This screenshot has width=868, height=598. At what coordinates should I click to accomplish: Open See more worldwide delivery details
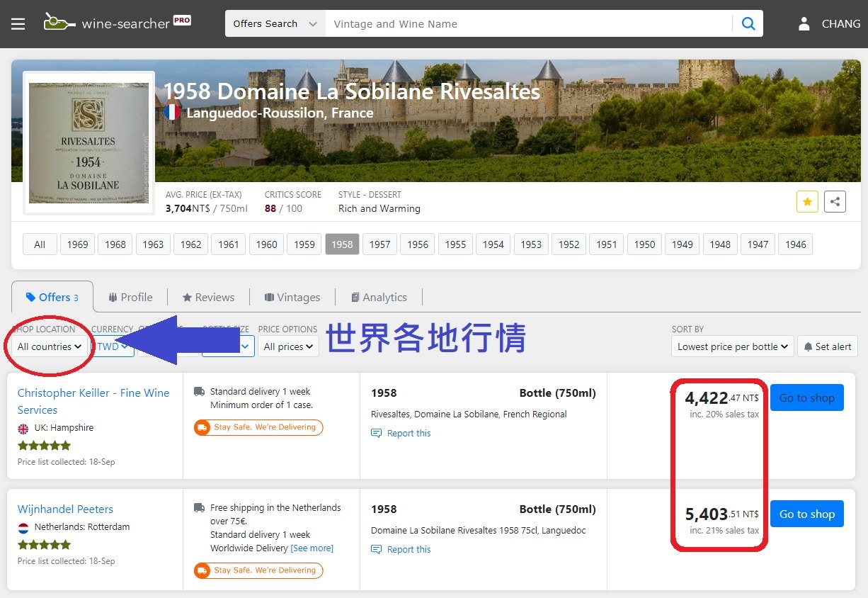pos(312,548)
